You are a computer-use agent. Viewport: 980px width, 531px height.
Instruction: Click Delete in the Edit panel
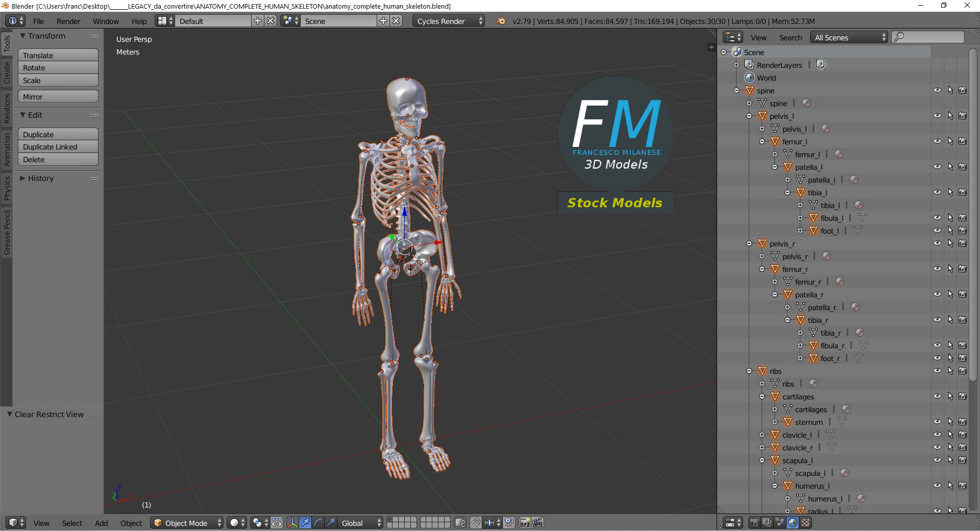[x=58, y=159]
